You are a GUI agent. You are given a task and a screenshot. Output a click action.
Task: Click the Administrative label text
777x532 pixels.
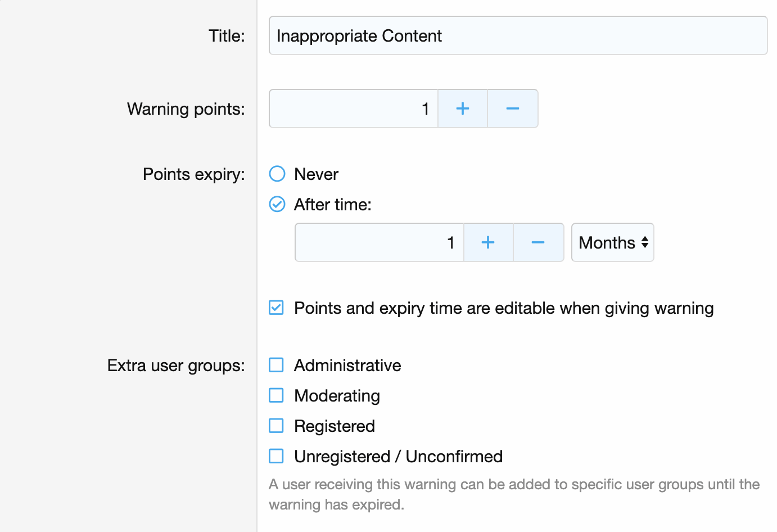coord(347,366)
